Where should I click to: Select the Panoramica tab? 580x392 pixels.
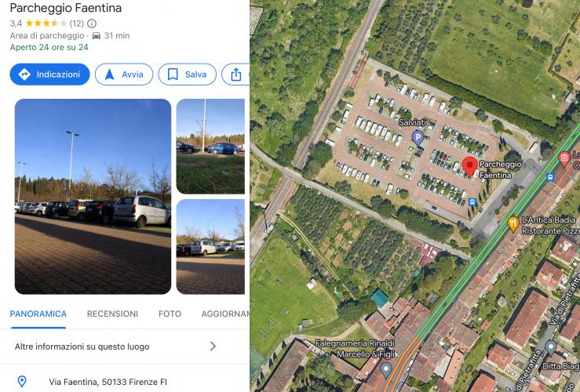(38, 314)
